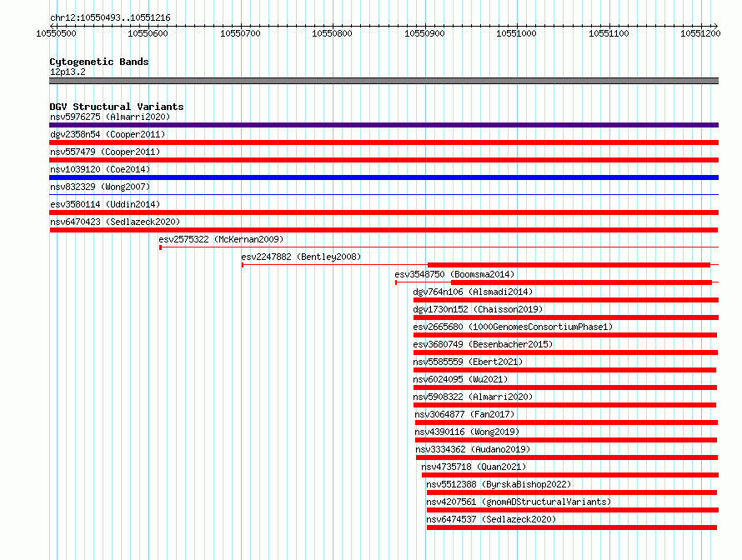
Task: Click nsv5908322 (Almarri2020) label
Action: tap(473, 397)
